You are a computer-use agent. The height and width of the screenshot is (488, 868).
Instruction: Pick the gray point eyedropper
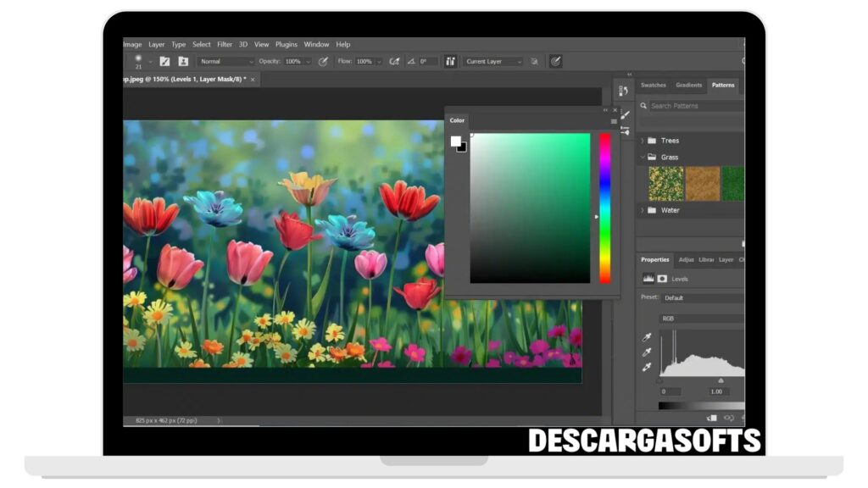(647, 352)
